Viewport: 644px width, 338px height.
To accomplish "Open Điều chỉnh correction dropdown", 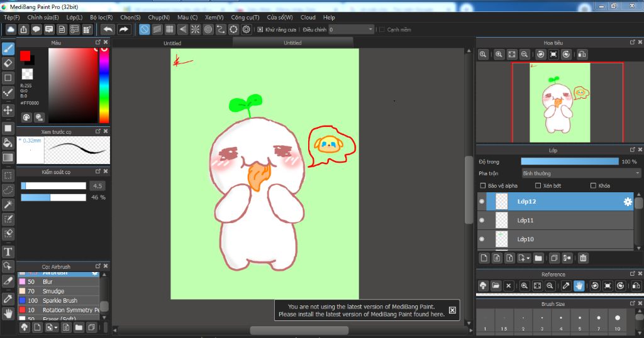I will pos(351,30).
